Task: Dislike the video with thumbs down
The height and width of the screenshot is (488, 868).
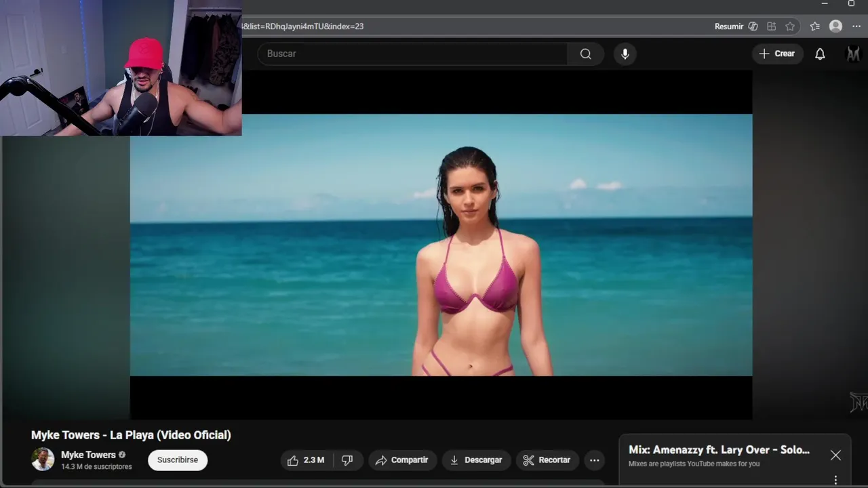Action: point(347,460)
